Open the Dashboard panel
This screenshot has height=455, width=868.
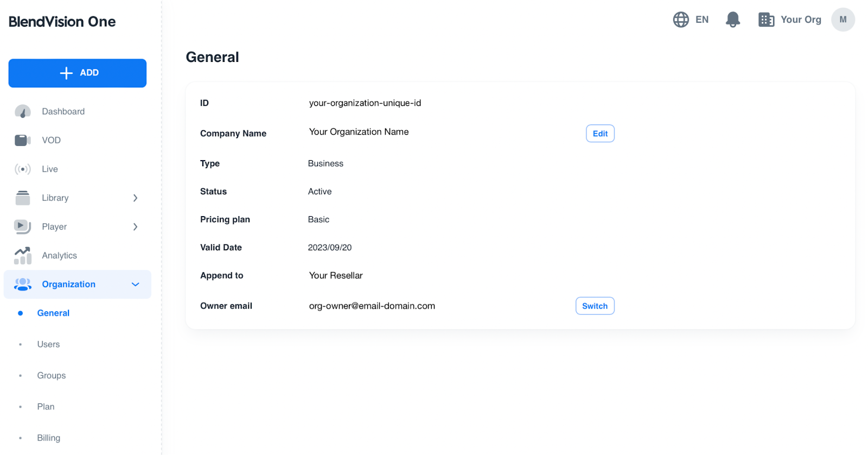click(x=22, y=111)
